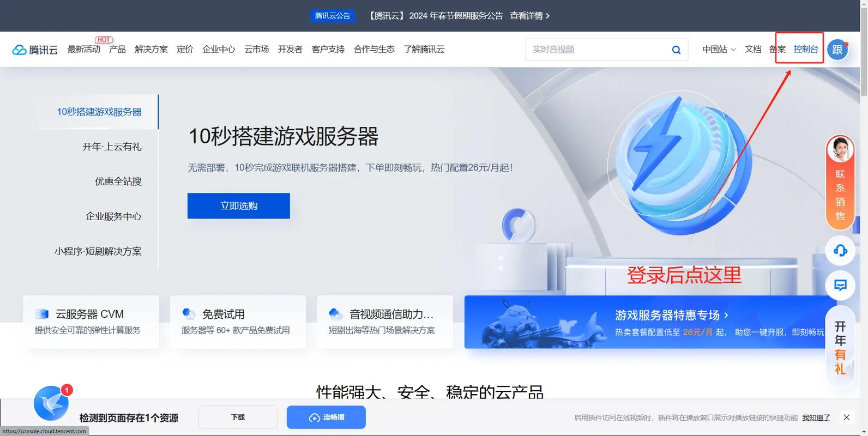This screenshot has height=436, width=868.
Task: Click the 下载 button
Action: coord(238,417)
